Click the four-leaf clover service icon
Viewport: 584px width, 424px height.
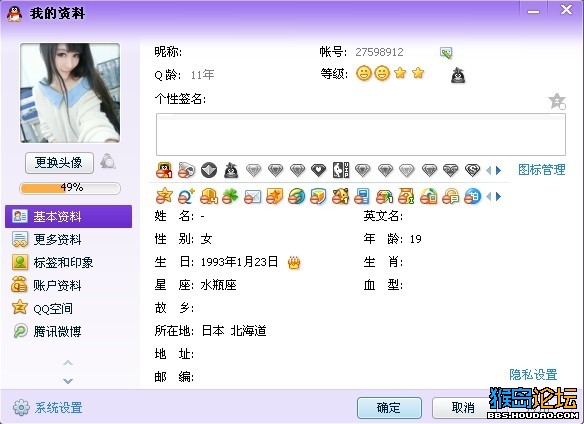pos(230,196)
